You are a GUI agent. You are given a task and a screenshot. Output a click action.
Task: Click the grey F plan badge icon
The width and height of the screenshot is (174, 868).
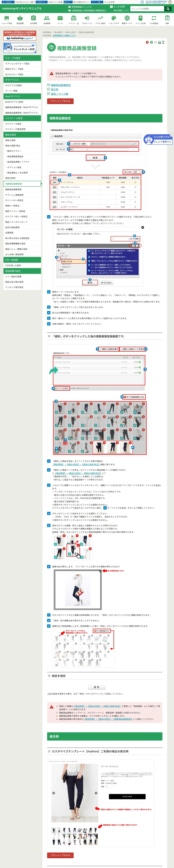[x=155, y=42]
